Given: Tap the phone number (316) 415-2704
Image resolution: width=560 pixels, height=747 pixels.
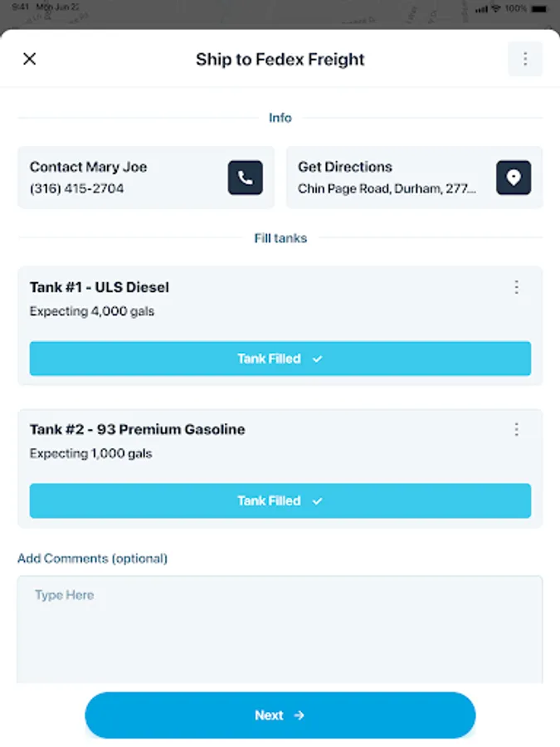Looking at the screenshot, I should (77, 189).
